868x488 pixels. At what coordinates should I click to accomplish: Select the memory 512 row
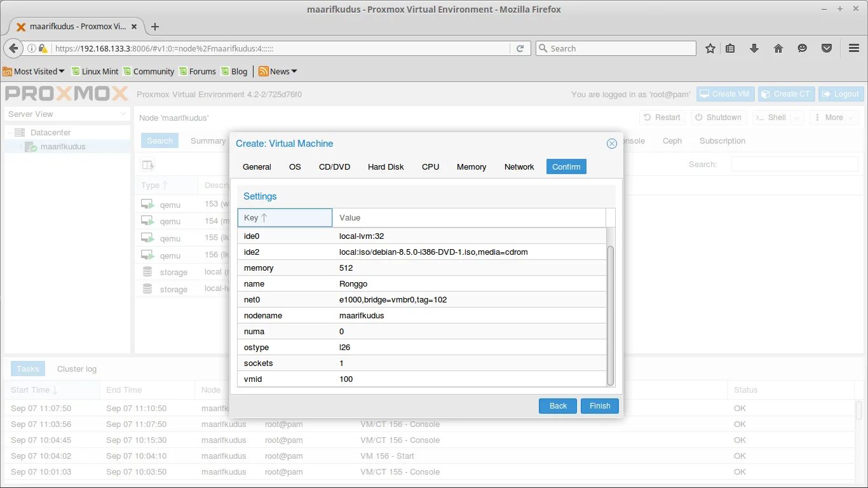[422, 268]
